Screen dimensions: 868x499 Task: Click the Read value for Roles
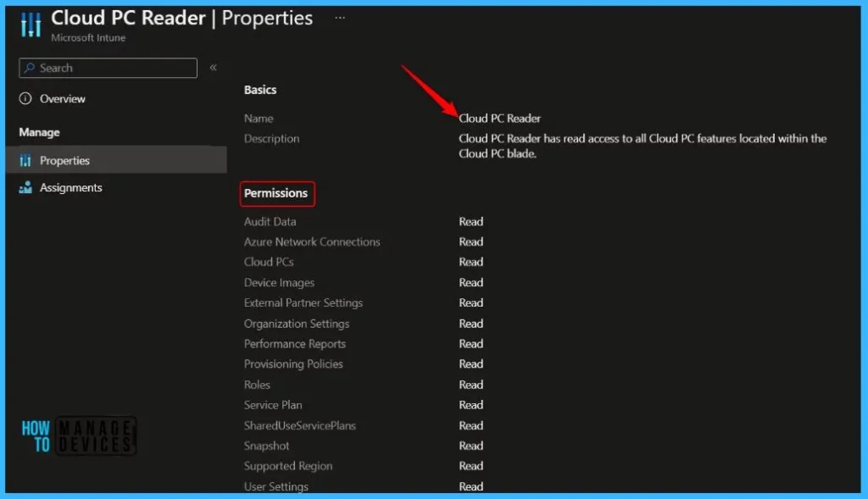tap(471, 385)
